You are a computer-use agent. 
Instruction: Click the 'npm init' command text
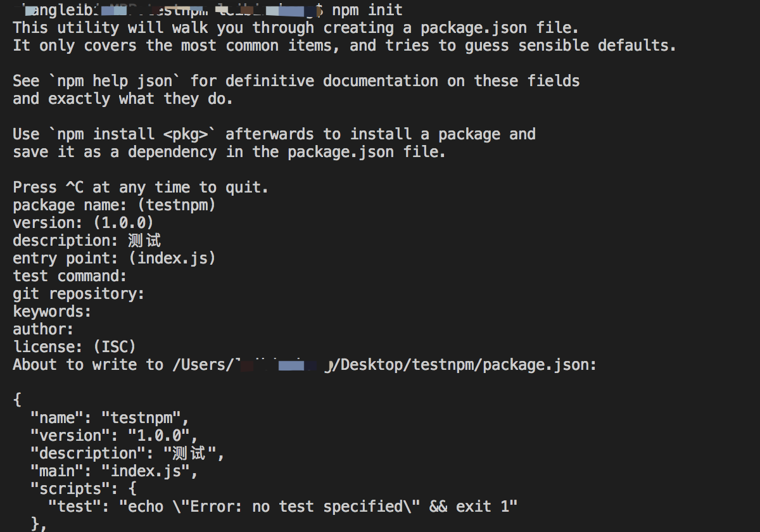tap(367, 10)
